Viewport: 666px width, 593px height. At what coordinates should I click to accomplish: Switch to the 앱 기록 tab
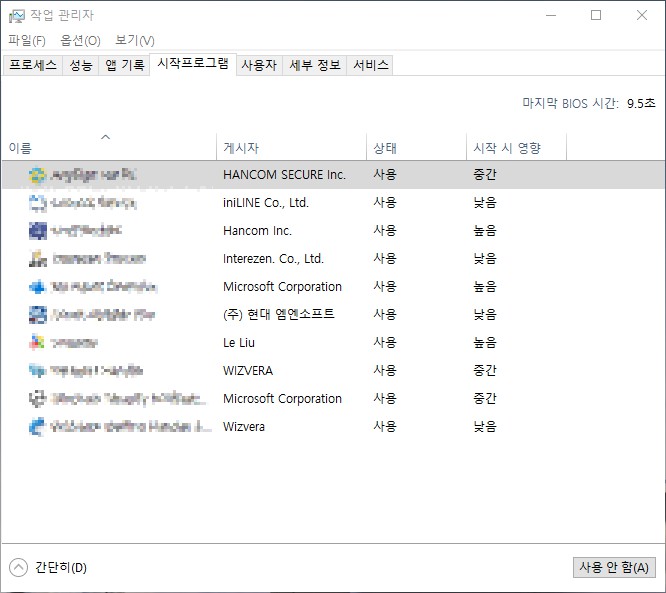[x=124, y=65]
